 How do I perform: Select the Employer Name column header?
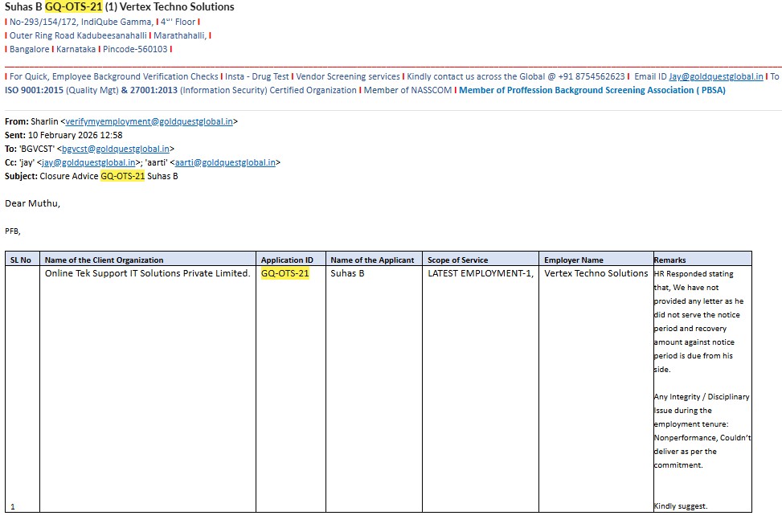[596, 259]
